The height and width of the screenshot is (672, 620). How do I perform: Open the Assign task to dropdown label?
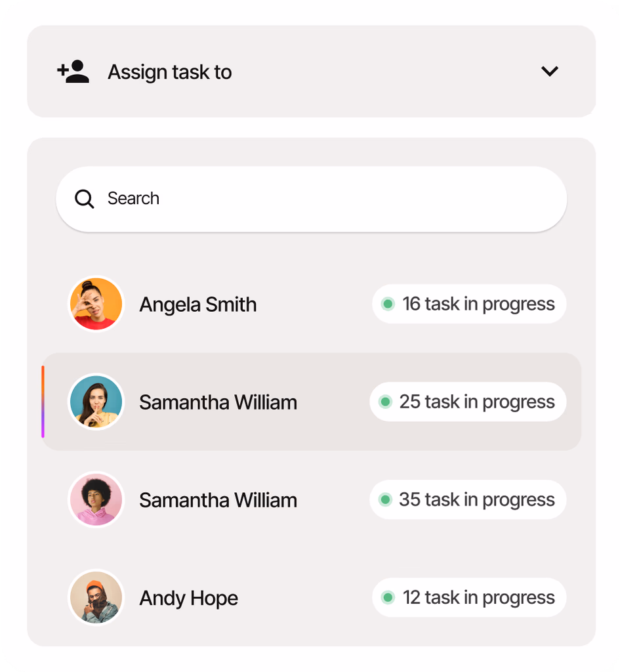point(169,72)
